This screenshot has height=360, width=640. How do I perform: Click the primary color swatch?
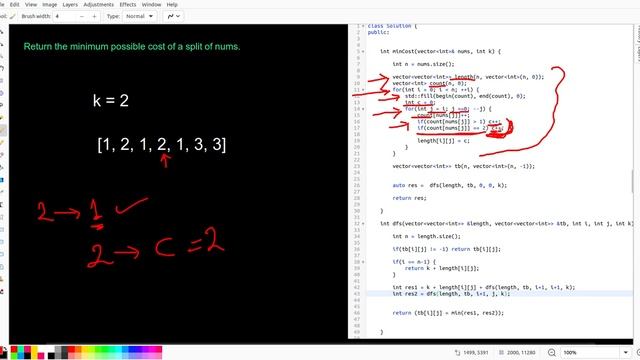(x=2, y=351)
